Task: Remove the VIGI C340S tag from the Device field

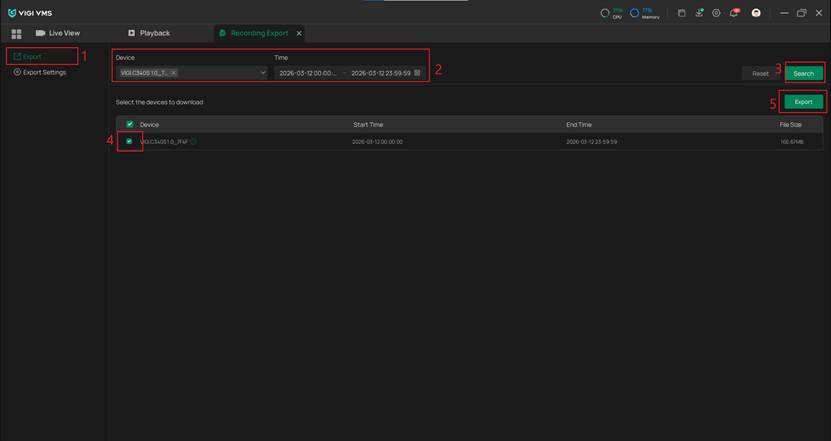Action: coord(173,73)
